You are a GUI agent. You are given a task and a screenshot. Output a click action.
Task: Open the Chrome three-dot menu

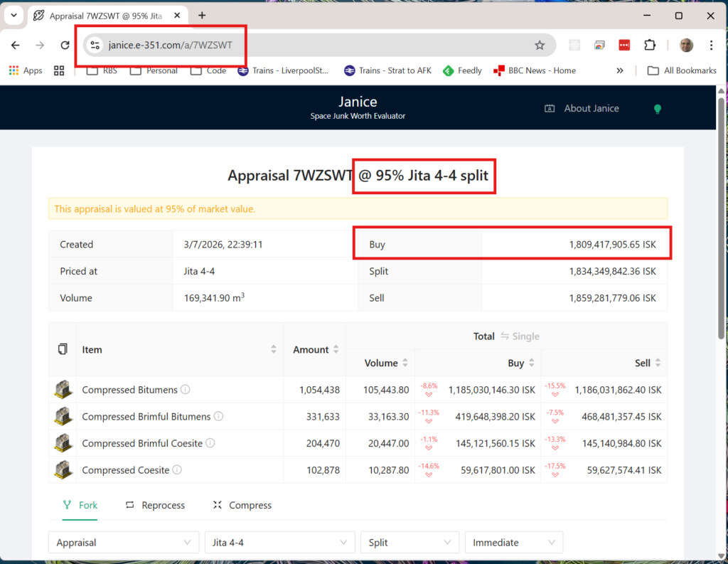[711, 46]
